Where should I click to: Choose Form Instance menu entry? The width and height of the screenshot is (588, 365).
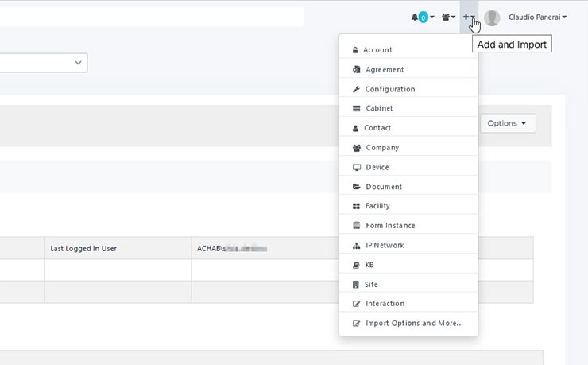tap(390, 226)
